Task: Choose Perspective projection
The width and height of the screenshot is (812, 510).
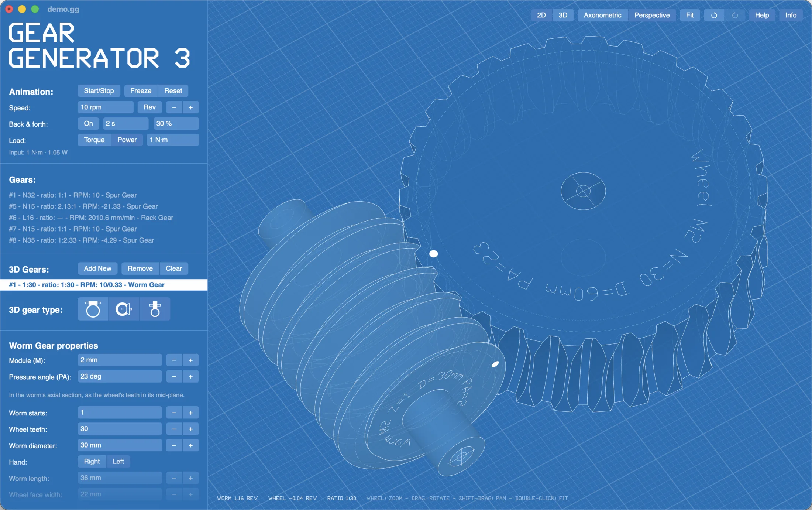Action: pyautogui.click(x=652, y=15)
